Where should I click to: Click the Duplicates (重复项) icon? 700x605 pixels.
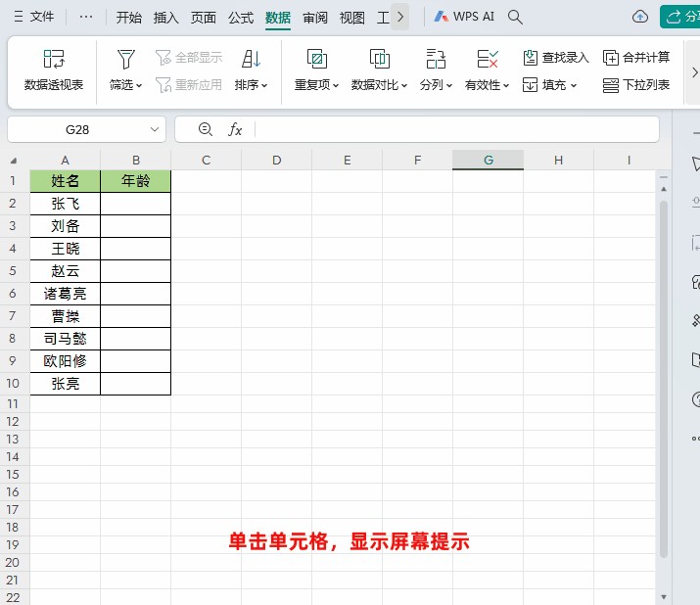(316, 60)
